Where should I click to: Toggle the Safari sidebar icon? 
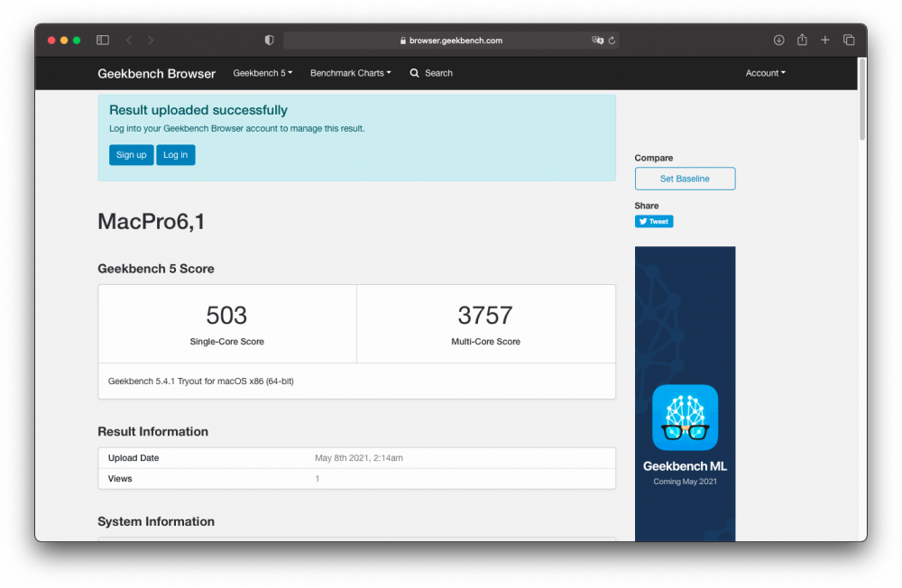[103, 40]
